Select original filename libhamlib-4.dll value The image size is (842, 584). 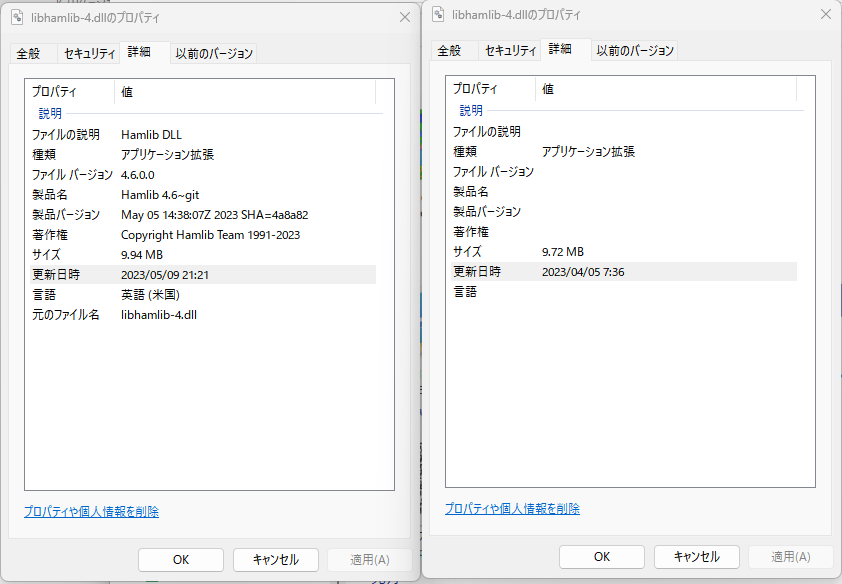pyautogui.click(x=159, y=315)
